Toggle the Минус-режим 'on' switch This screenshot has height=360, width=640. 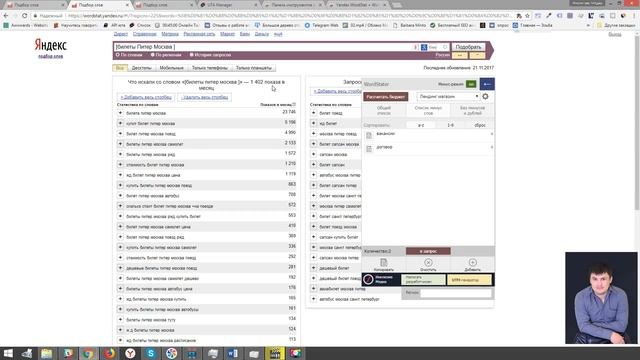click(x=471, y=84)
